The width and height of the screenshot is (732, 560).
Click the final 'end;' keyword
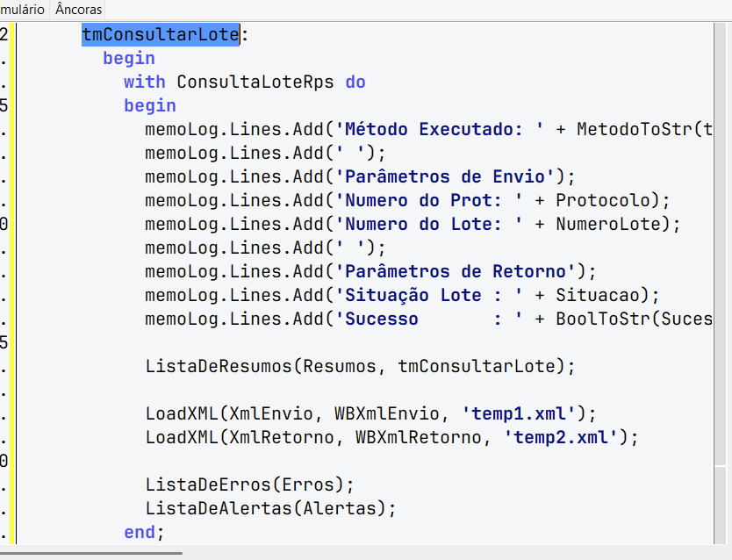pyautogui.click(x=144, y=533)
